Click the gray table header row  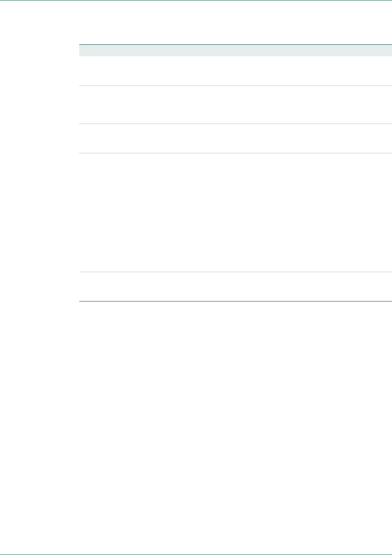[235, 50]
